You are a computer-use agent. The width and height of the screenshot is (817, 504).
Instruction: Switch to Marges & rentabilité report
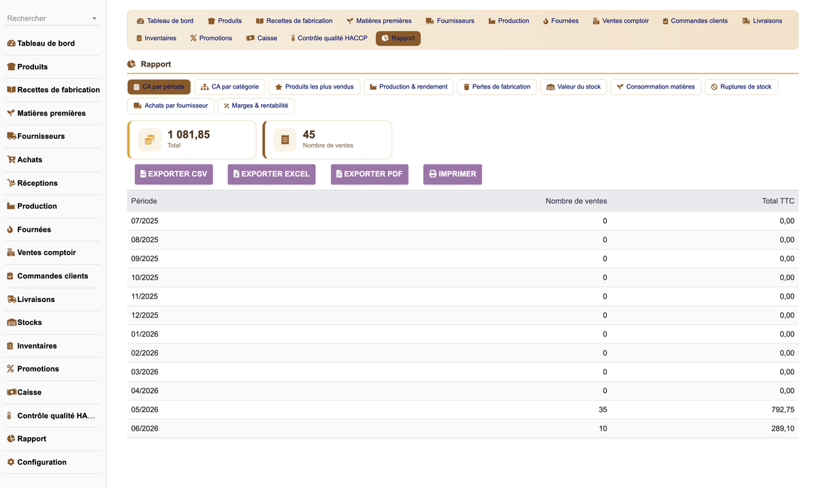tap(256, 106)
